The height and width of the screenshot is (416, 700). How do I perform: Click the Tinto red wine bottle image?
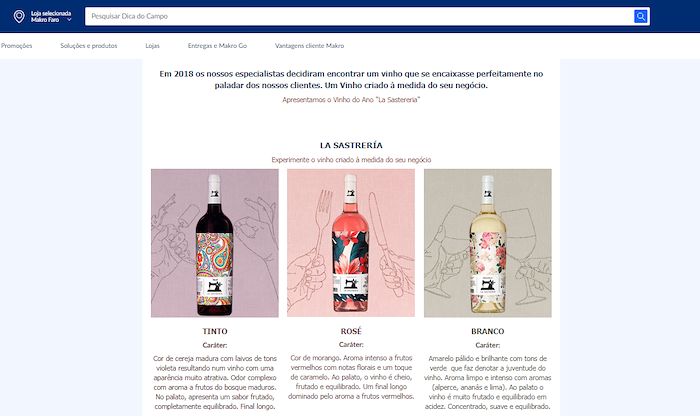(215, 243)
